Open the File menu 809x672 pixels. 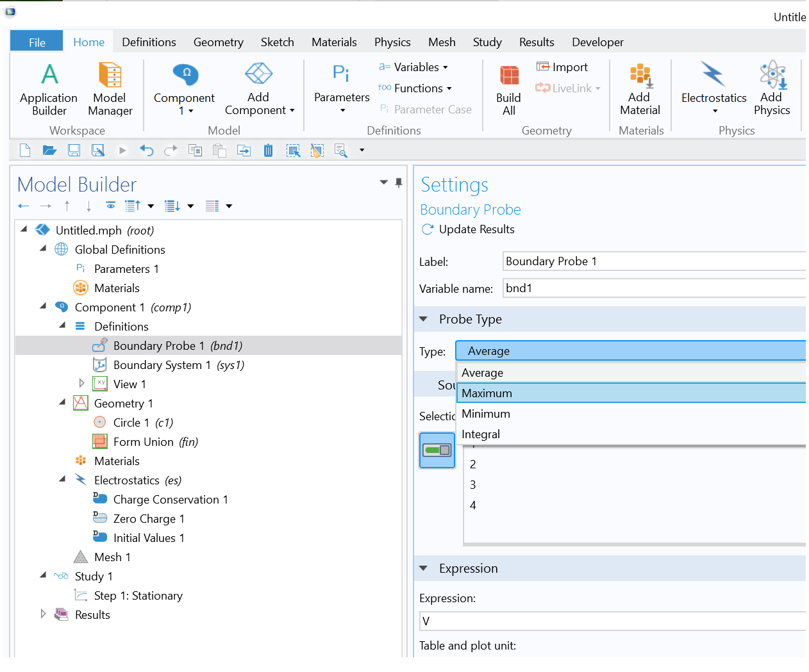(37, 42)
